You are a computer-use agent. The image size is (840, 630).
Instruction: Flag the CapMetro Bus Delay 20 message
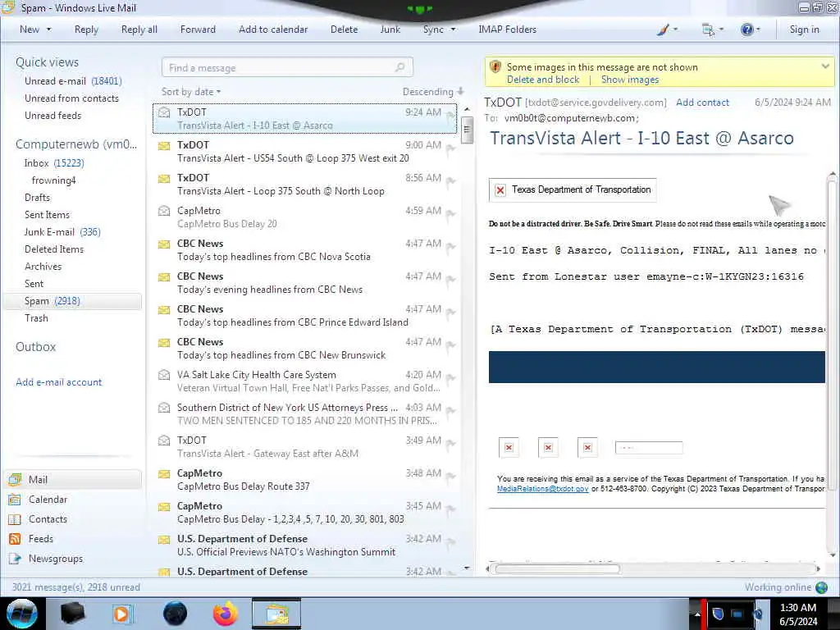tap(450, 214)
